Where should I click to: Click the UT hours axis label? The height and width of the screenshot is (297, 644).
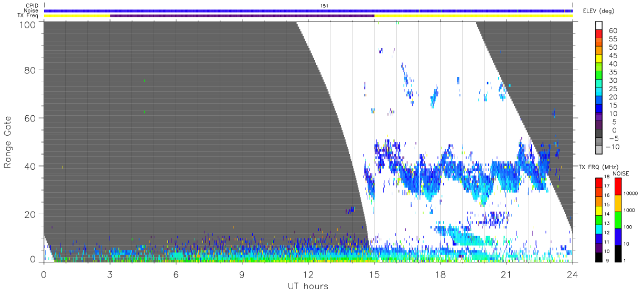click(x=308, y=287)
